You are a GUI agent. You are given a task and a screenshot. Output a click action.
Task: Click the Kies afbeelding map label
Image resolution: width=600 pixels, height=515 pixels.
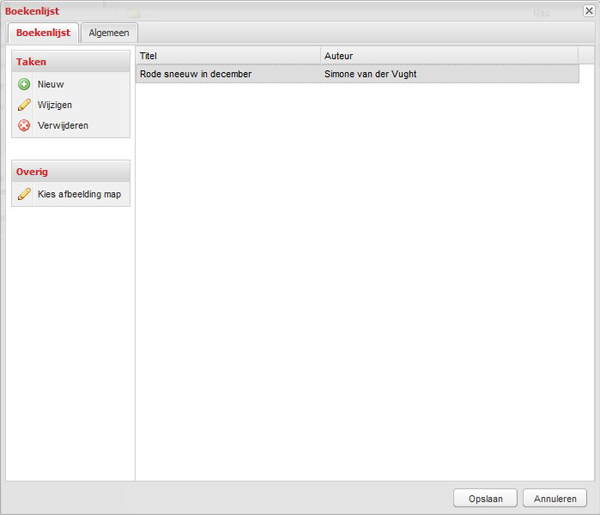coord(79,194)
